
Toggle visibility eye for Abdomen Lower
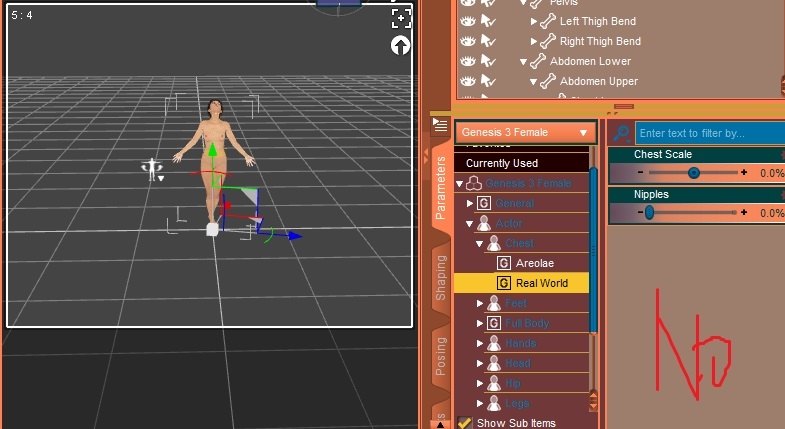click(x=468, y=61)
